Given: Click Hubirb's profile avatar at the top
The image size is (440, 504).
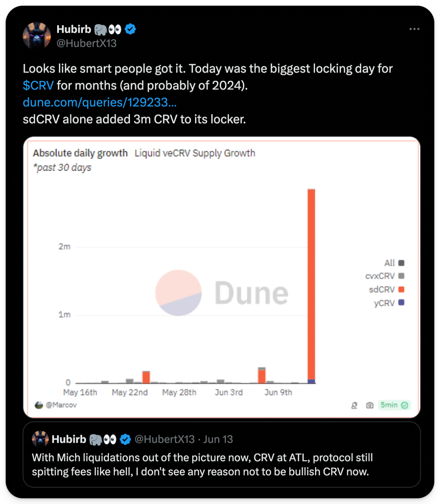Looking at the screenshot, I should click(37, 36).
